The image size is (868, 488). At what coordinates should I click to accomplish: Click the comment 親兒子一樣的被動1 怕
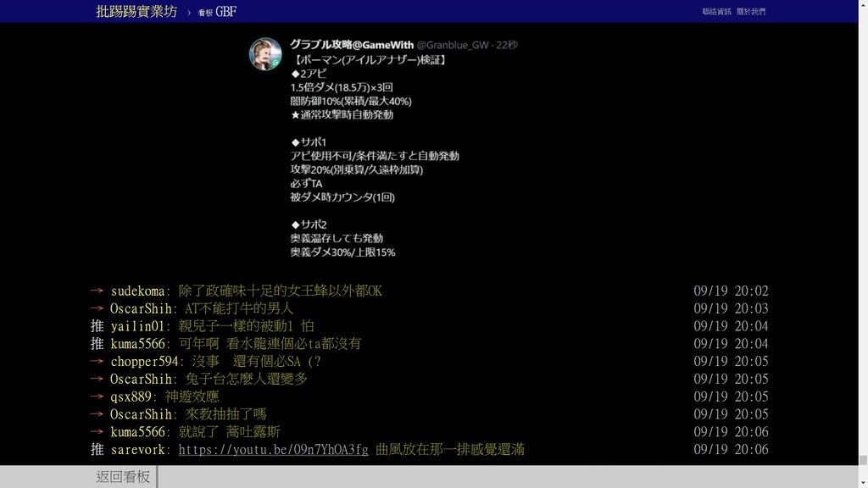(247, 326)
